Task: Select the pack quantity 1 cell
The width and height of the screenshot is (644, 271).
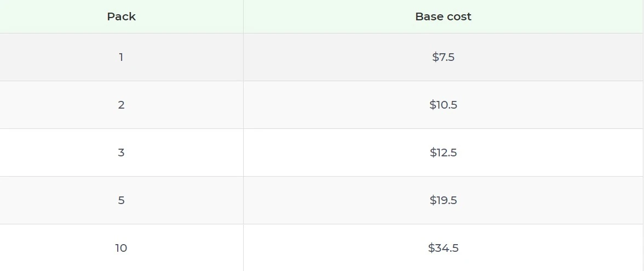Action: (121, 57)
